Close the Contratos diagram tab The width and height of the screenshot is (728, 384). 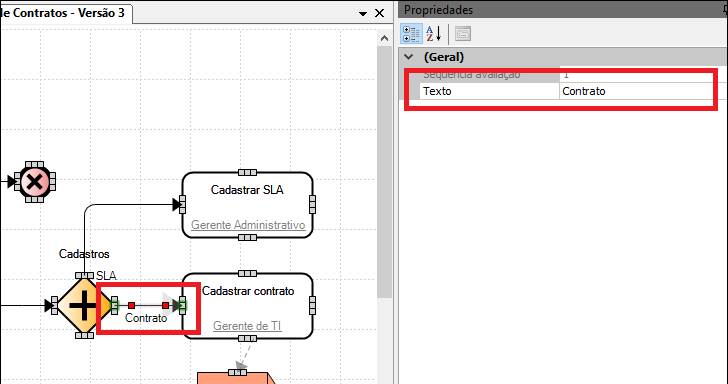coord(379,13)
